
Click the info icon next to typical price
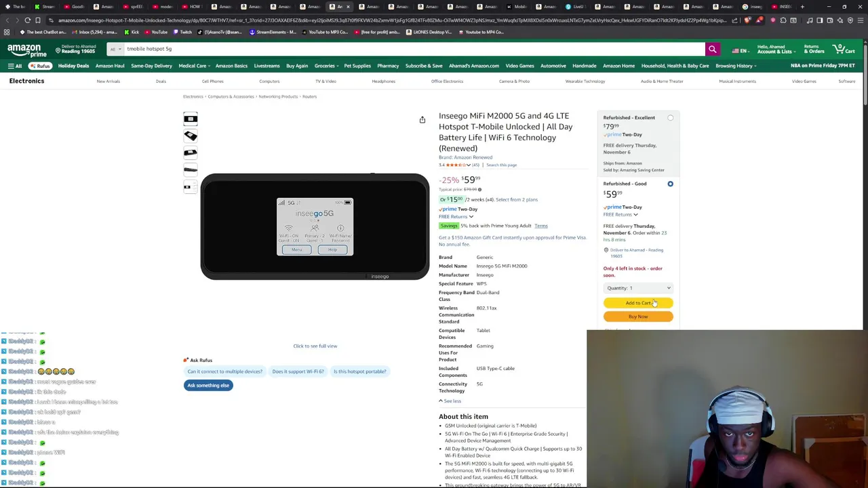[479, 190]
